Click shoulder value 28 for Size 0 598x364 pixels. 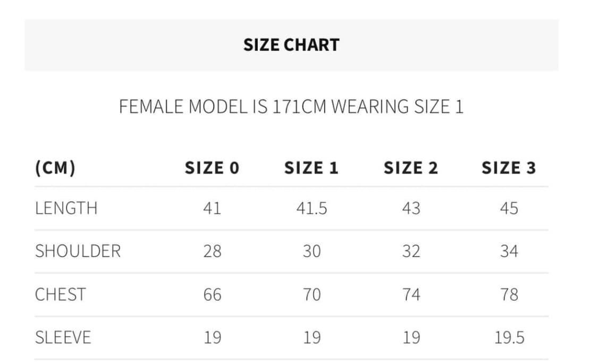point(213,251)
